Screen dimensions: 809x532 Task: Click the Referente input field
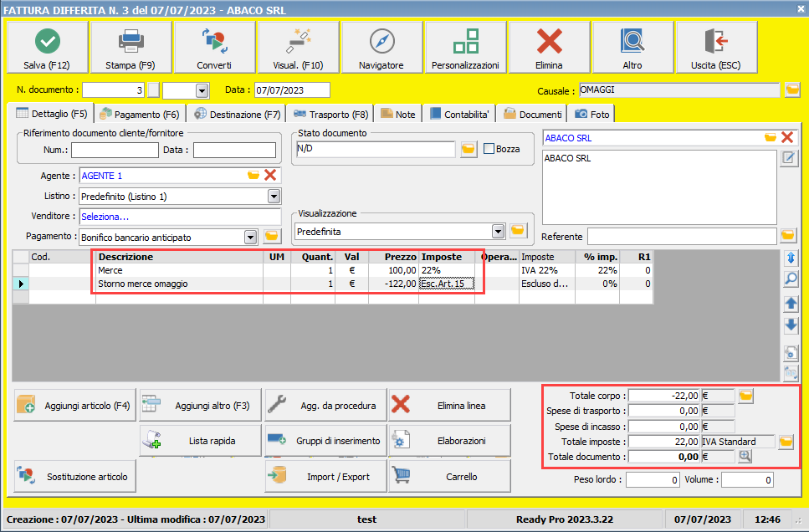coord(682,237)
